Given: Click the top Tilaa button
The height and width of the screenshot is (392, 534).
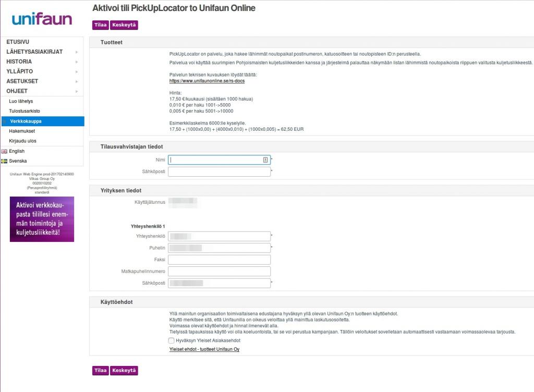Looking at the screenshot, I should pos(101,25).
